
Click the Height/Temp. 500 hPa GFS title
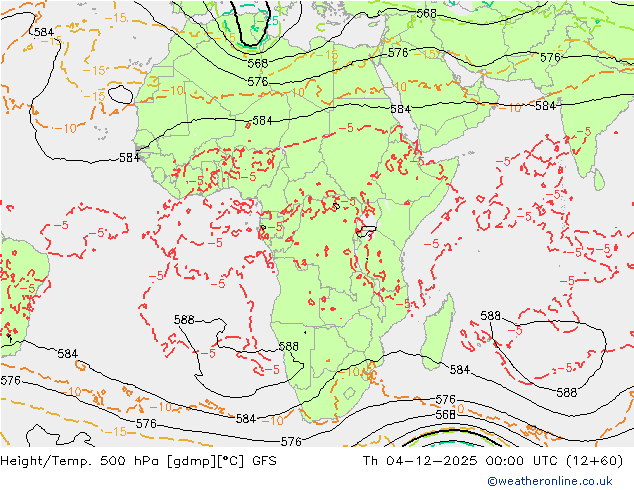tap(139, 461)
